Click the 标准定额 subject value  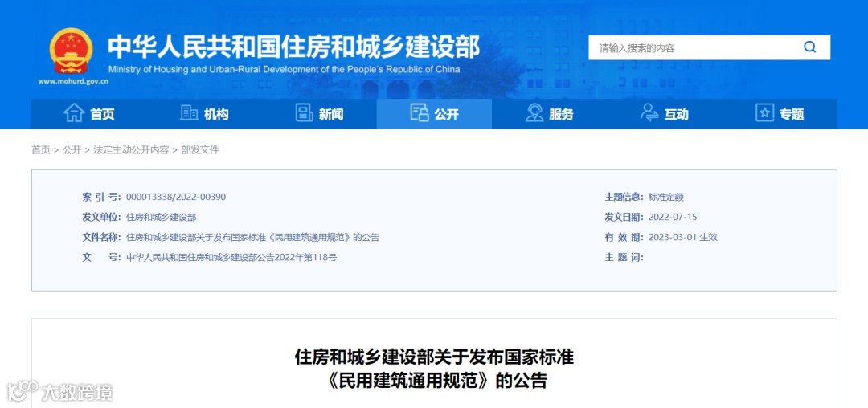tap(666, 197)
